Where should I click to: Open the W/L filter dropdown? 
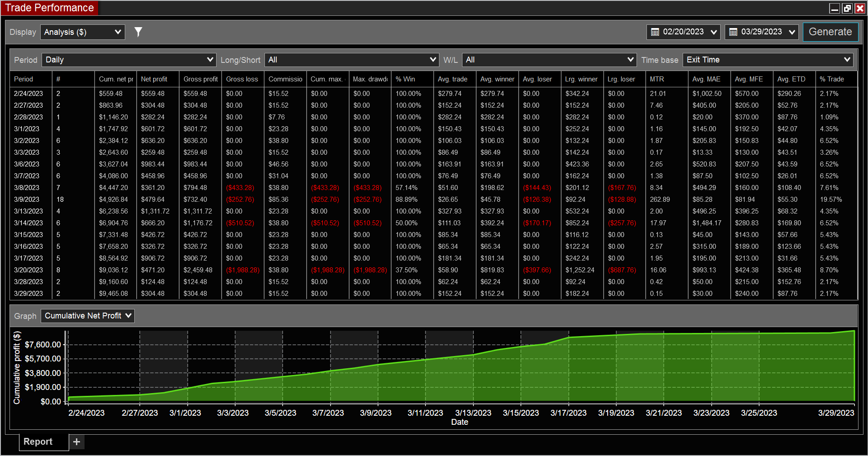[549, 60]
